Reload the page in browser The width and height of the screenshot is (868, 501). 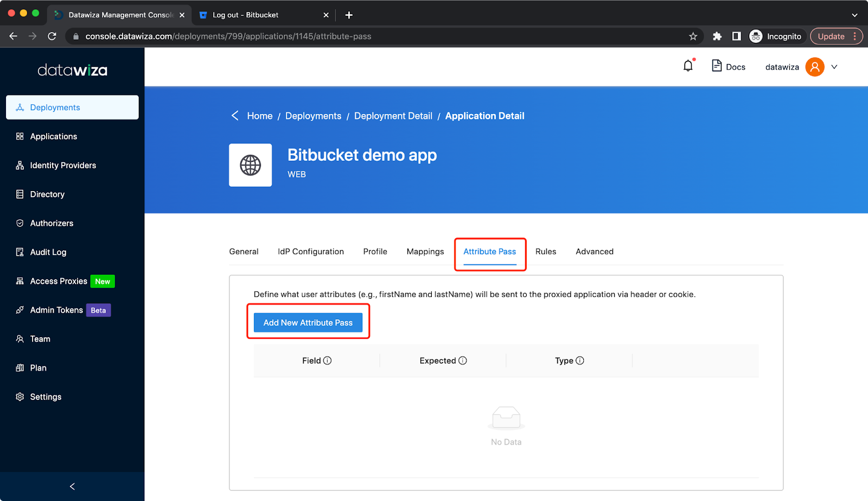click(x=52, y=36)
